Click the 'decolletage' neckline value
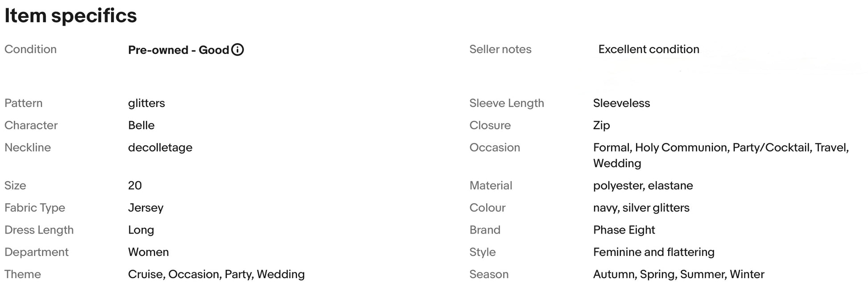Viewport: 868px width, 292px height. pyautogui.click(x=160, y=148)
